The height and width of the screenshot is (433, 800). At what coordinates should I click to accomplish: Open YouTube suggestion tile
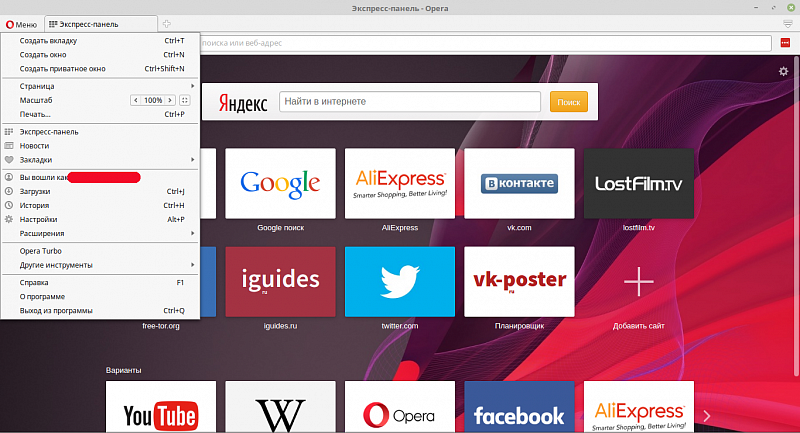[x=161, y=407]
